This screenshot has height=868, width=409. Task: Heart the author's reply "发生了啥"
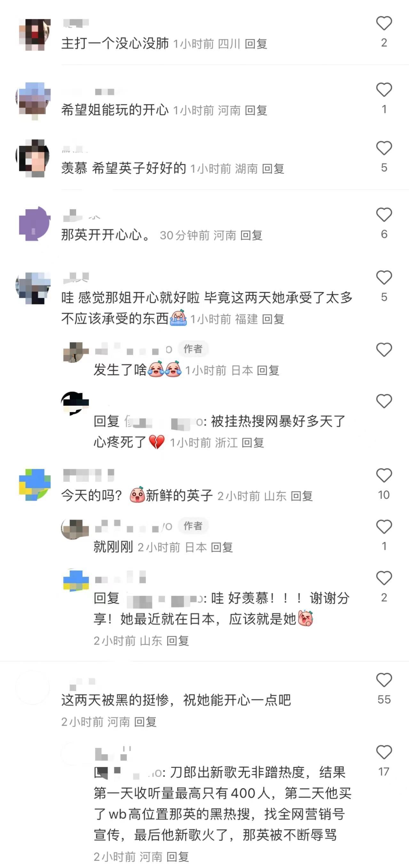pos(384,350)
